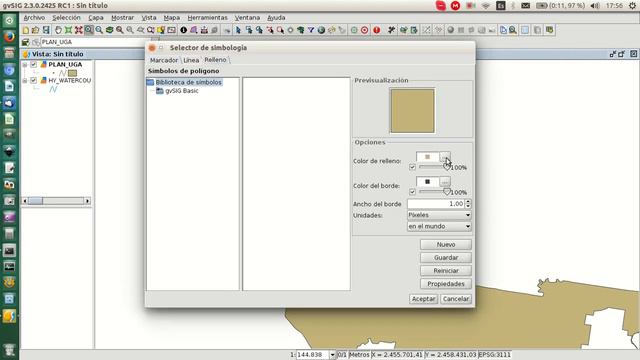Click the information (i) tool icon

pos(183,30)
